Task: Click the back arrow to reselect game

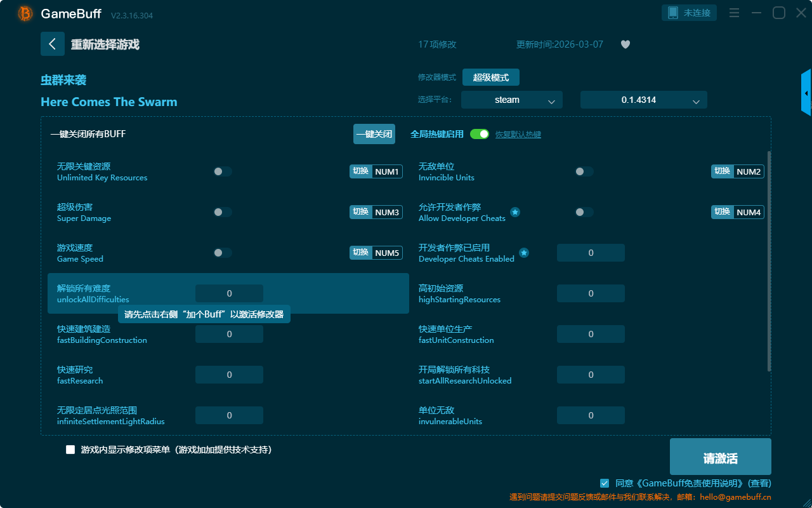Action: point(53,44)
